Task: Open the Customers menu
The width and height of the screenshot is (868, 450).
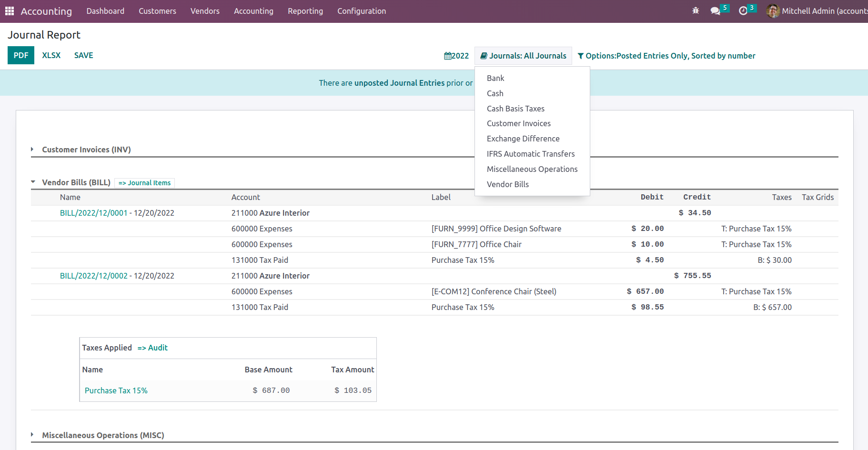Action: [x=157, y=11]
